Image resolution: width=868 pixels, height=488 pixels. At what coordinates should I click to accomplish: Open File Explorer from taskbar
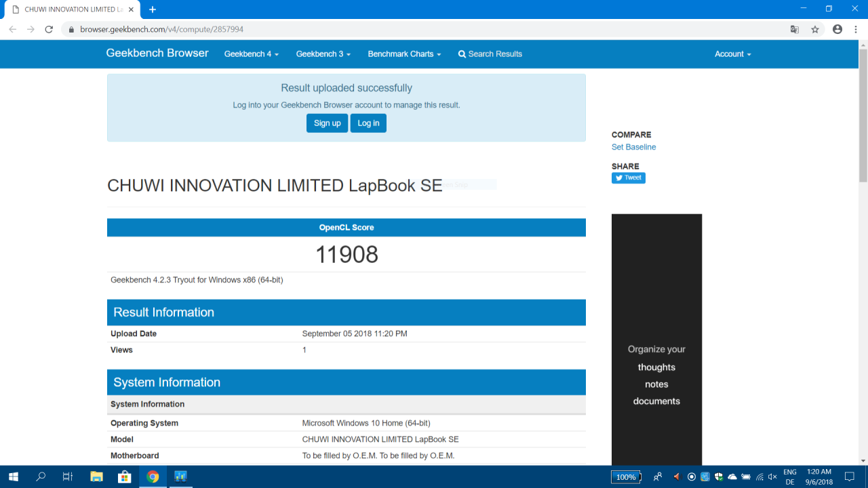pyautogui.click(x=96, y=476)
